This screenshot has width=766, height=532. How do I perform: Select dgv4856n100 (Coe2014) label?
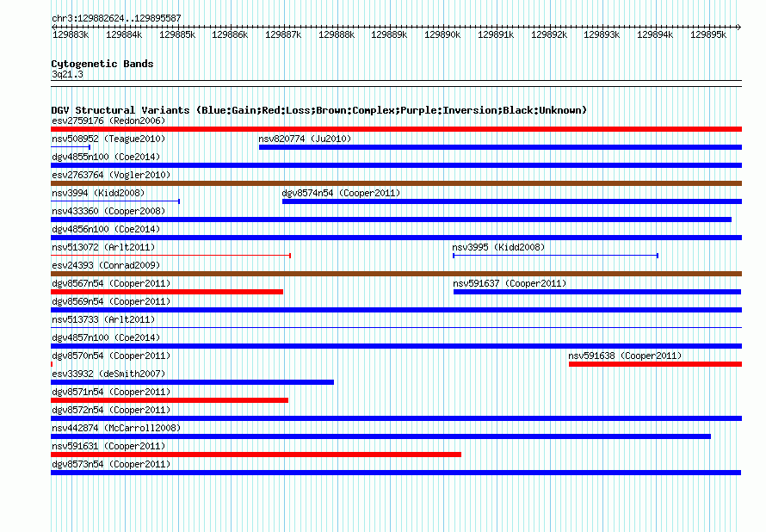tap(106, 229)
